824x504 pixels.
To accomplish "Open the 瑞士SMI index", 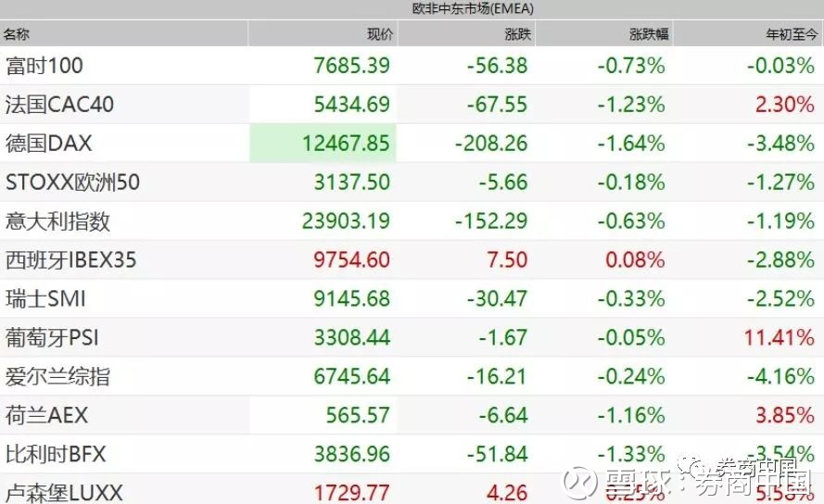I will pyautogui.click(x=45, y=299).
